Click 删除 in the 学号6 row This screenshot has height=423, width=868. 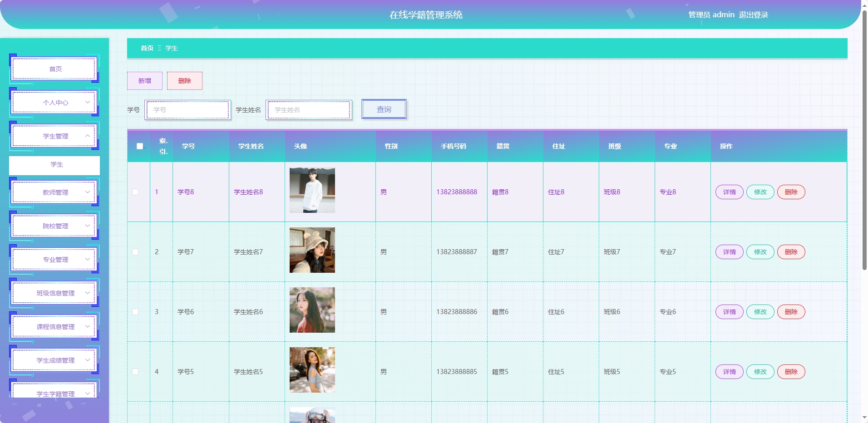pyautogui.click(x=791, y=312)
